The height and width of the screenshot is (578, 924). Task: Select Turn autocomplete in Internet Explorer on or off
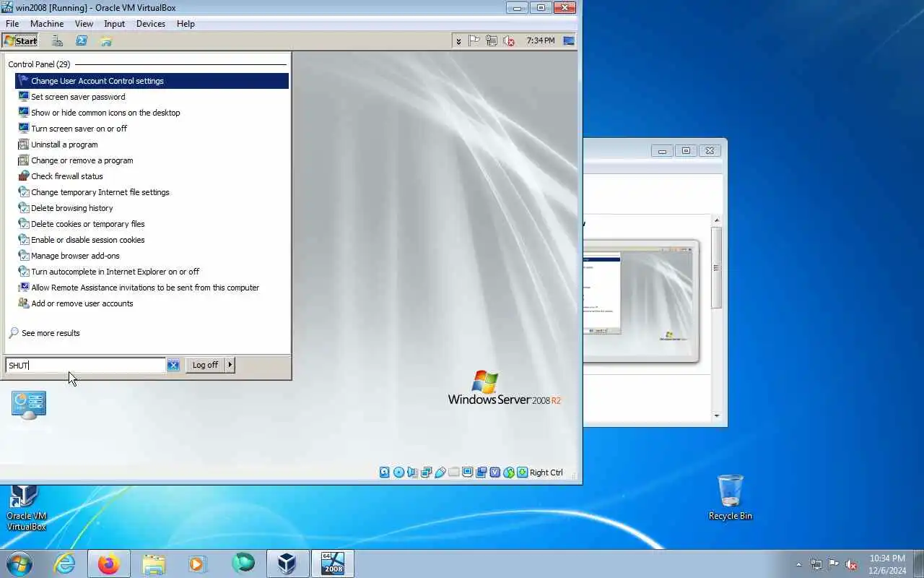click(152, 272)
